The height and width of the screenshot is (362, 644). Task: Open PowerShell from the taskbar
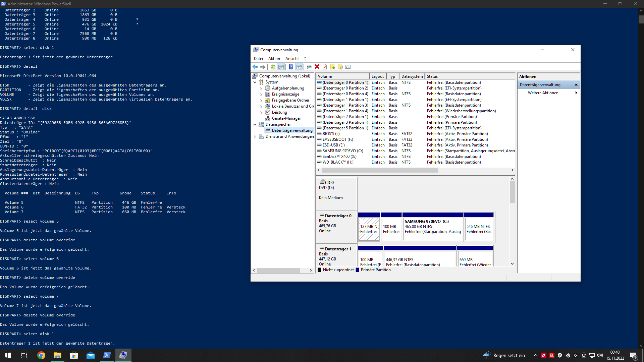pyautogui.click(x=107, y=355)
